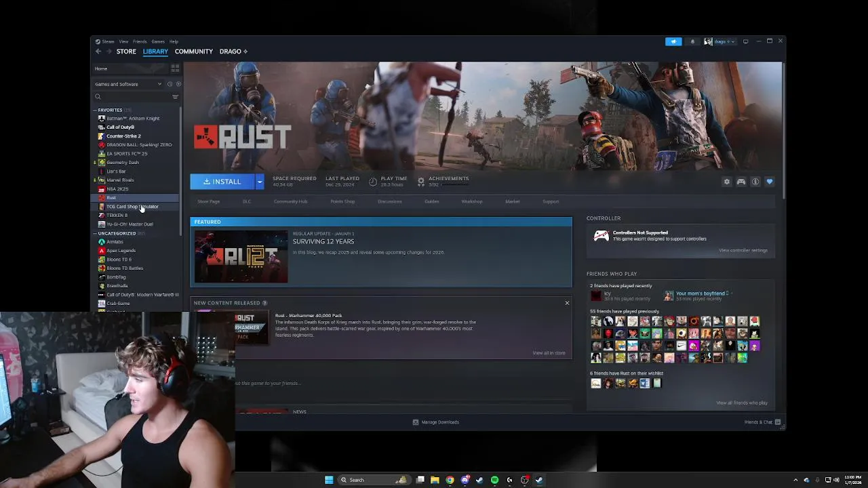Click View all friends who play

742,403
